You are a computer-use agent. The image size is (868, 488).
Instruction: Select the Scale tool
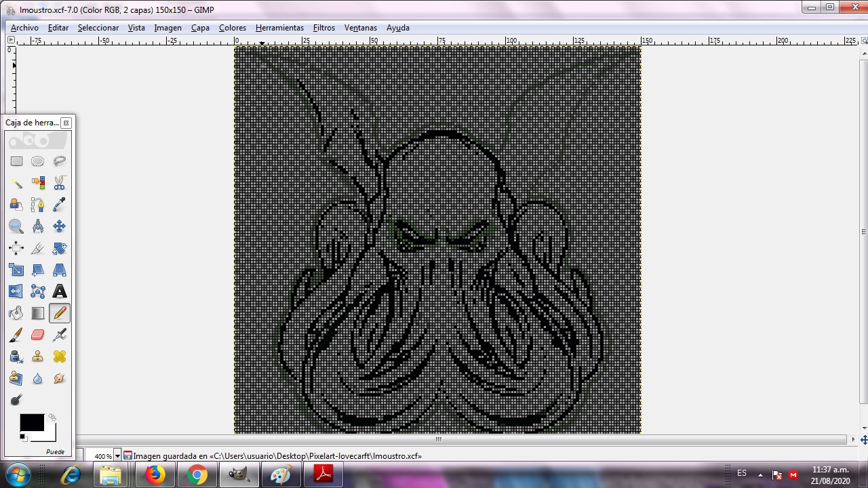click(16, 270)
